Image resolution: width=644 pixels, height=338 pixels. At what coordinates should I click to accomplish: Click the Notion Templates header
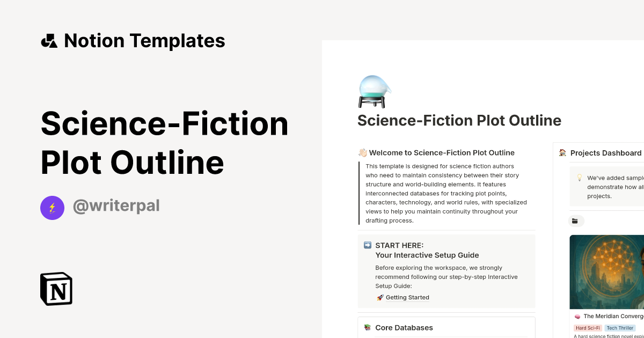click(133, 40)
